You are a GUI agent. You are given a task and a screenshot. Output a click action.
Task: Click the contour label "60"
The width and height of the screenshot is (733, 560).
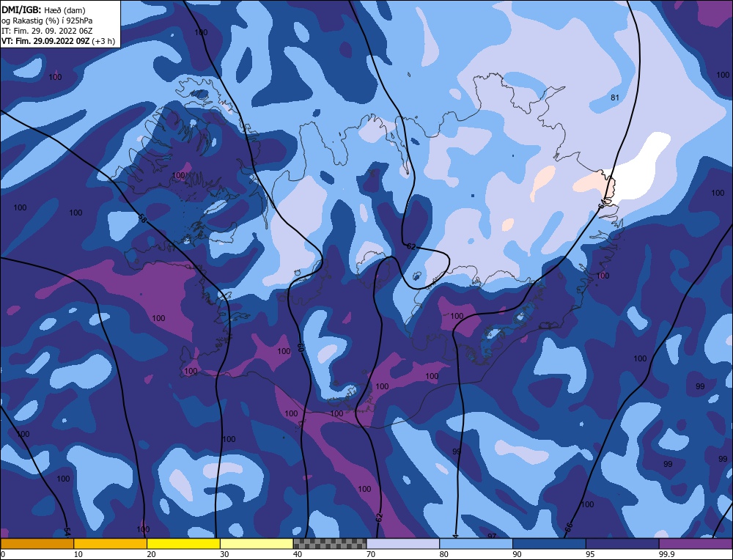[300, 347]
